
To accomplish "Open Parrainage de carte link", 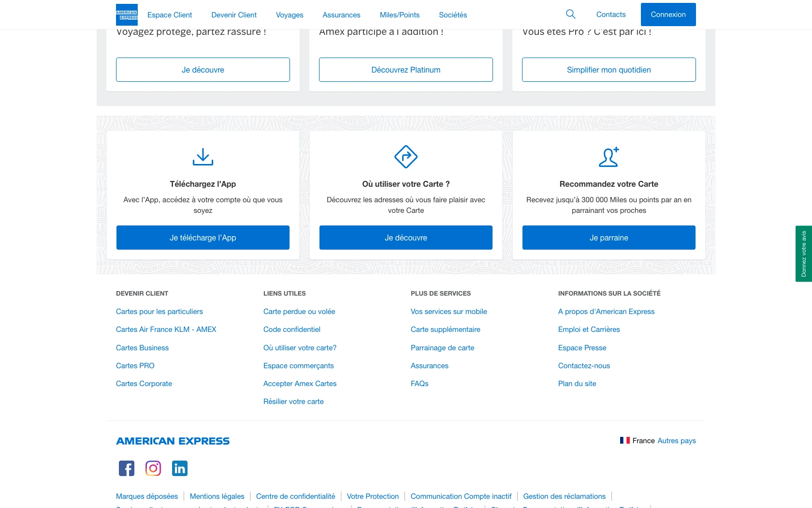I will point(443,348).
